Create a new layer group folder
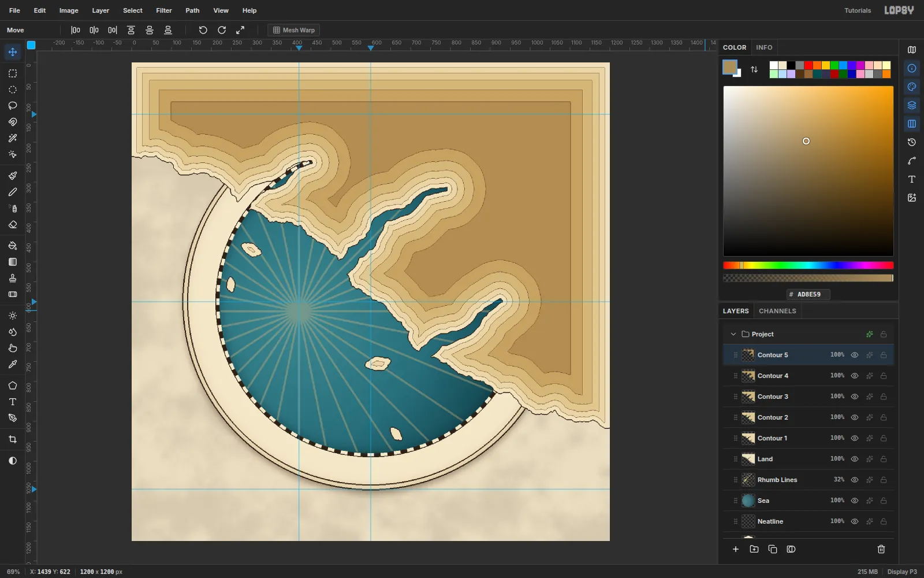 pyautogui.click(x=754, y=549)
